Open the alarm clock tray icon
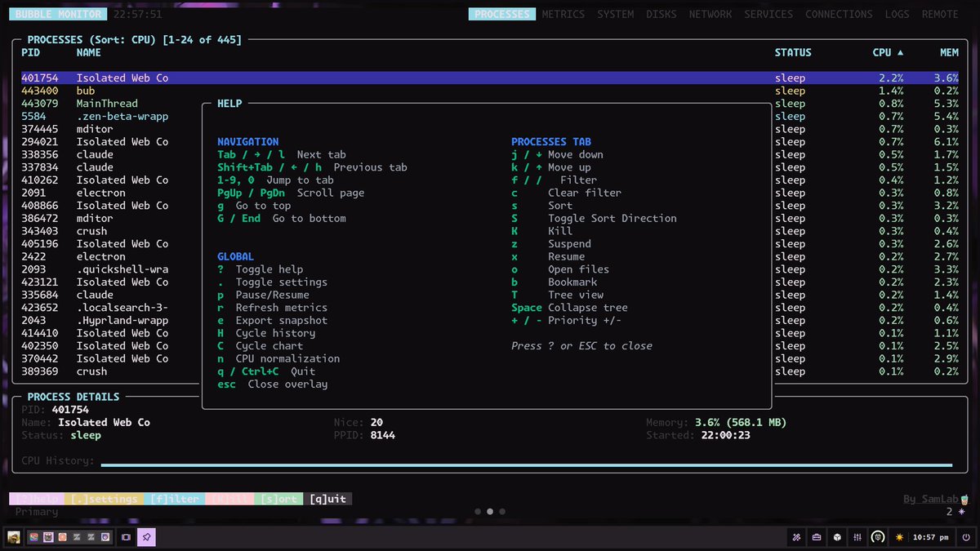 [878, 538]
